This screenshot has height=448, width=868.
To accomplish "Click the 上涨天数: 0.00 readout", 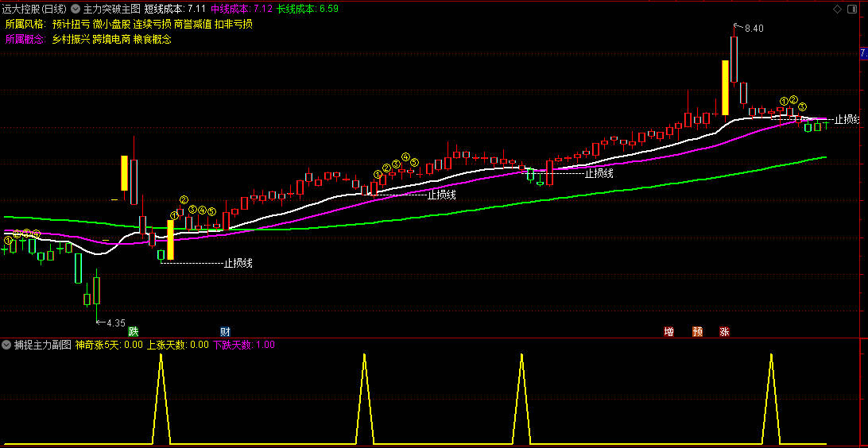I will (x=178, y=345).
